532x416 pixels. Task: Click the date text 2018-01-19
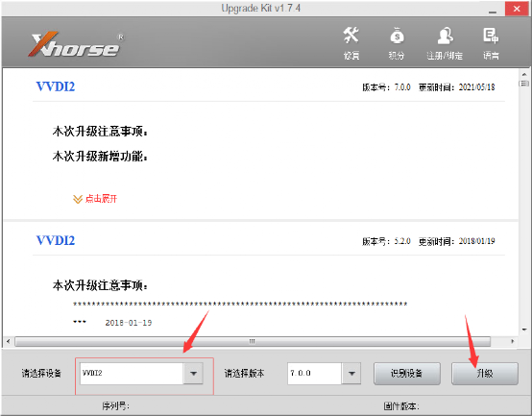point(129,323)
